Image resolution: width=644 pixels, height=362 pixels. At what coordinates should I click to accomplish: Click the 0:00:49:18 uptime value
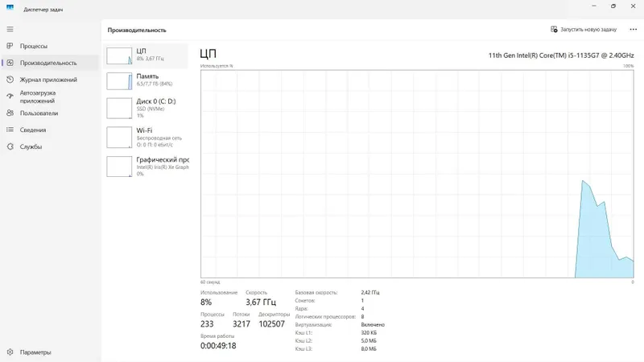(218, 346)
